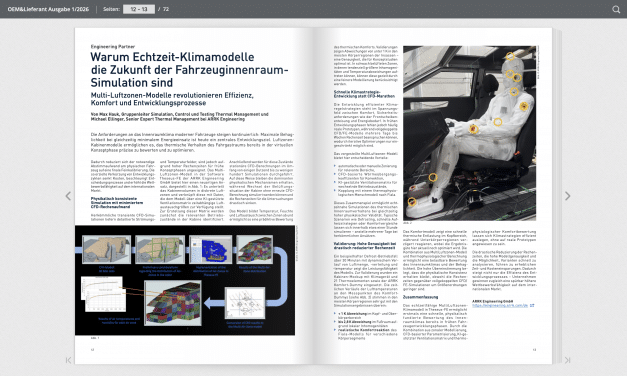
Task: Click subheading 'Zusammenfassung'
Action: [x=420, y=297]
